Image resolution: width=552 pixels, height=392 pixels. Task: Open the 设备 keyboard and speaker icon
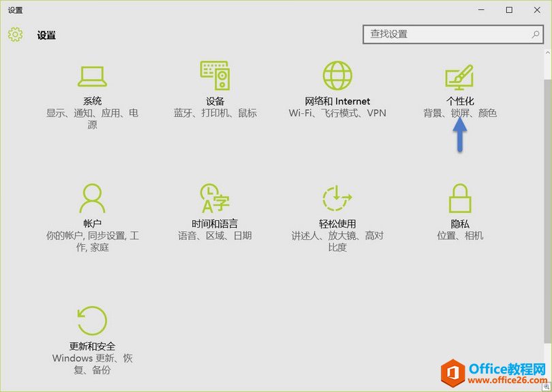(215, 76)
